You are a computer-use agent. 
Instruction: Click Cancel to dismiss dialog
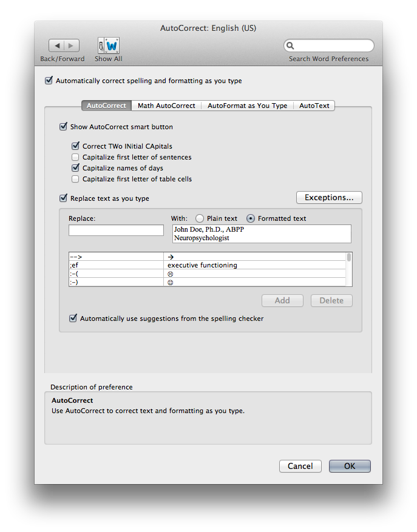tap(300, 466)
